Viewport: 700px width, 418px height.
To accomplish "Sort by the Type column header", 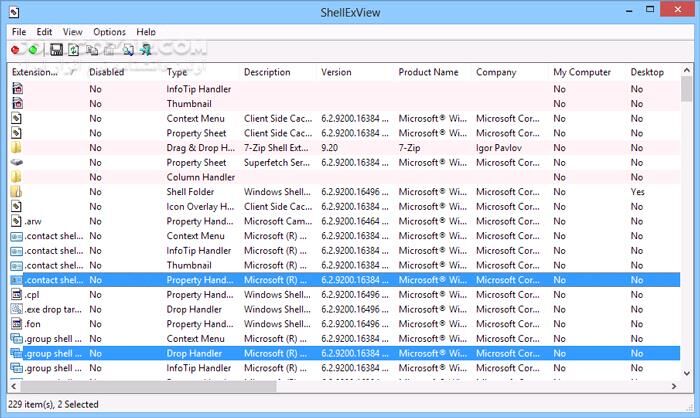I will click(177, 72).
